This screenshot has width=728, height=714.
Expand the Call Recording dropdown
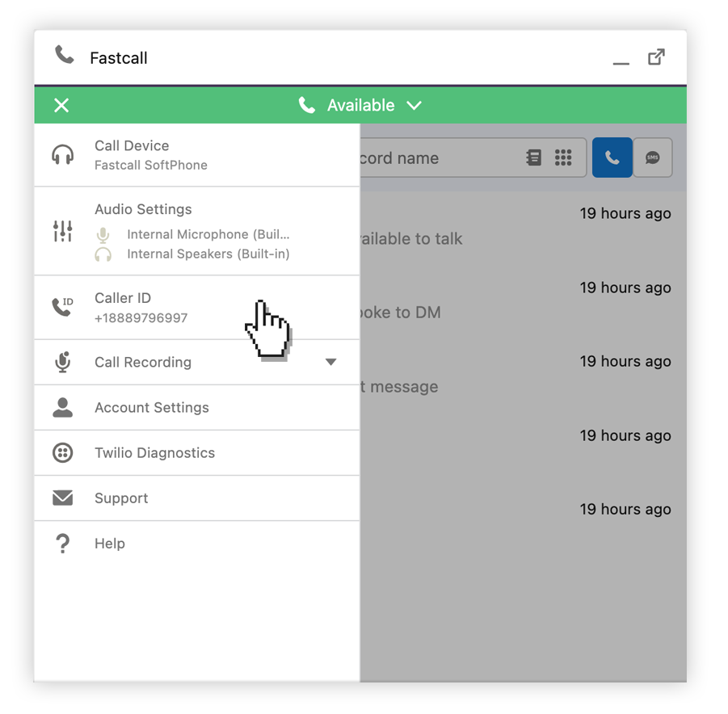[331, 362]
